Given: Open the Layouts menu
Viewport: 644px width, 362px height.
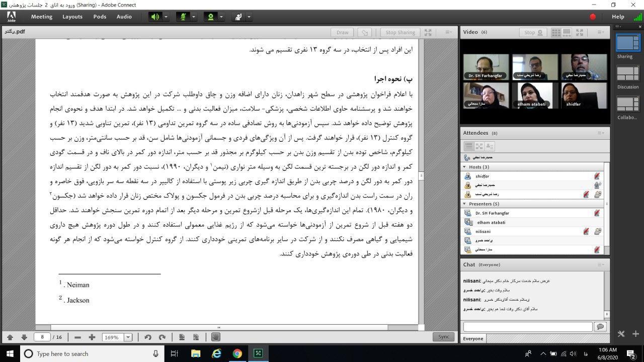Looking at the screenshot, I should [72, 17].
